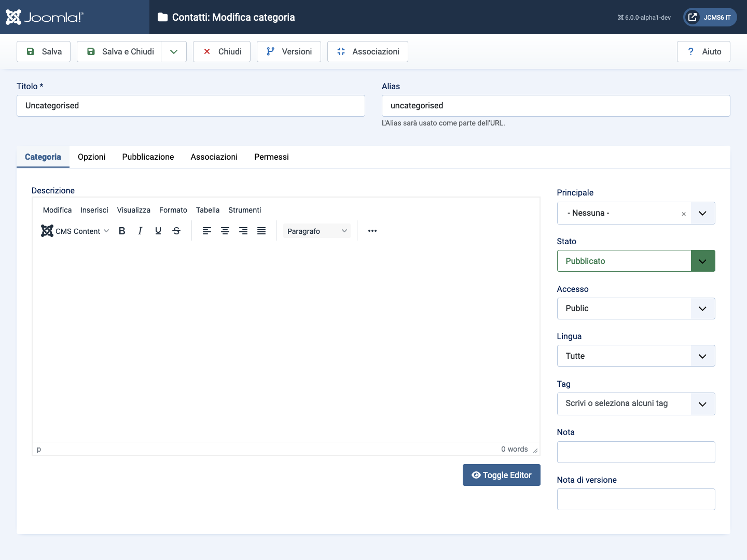Center align the description text

click(x=225, y=231)
